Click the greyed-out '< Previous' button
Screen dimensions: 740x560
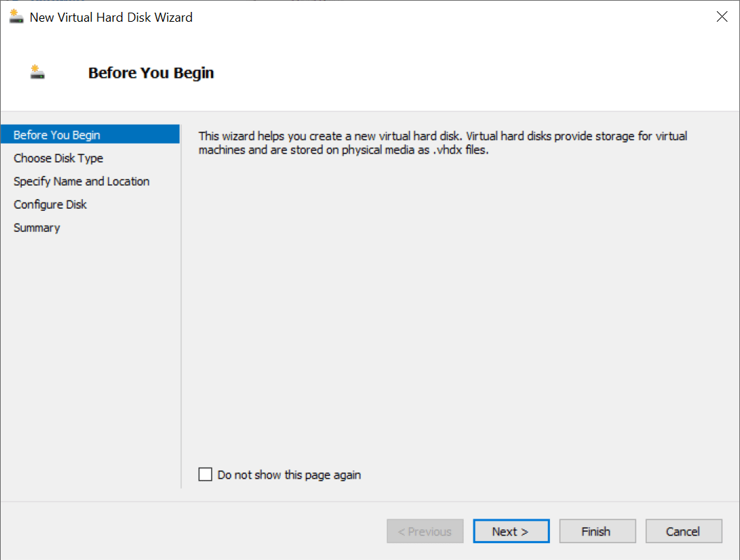click(425, 531)
